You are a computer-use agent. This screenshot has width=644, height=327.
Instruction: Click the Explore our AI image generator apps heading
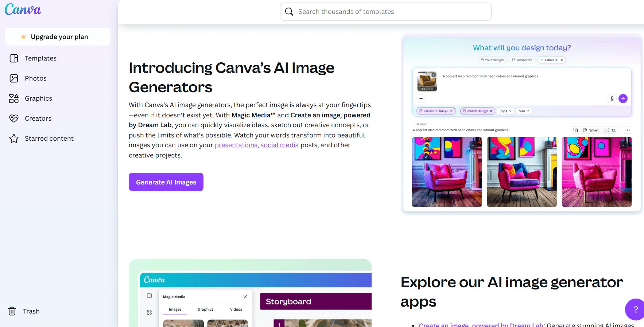(512, 292)
